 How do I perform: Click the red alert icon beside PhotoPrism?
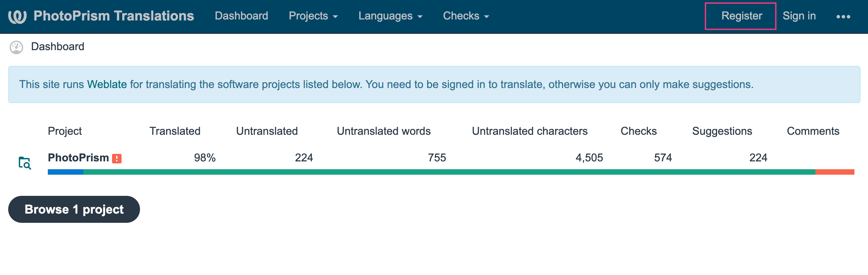(117, 158)
